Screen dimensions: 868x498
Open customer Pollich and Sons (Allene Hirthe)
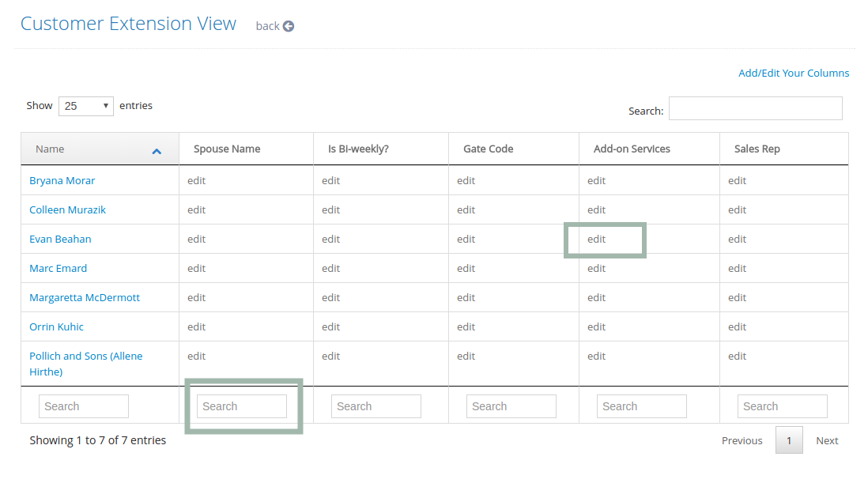click(x=86, y=364)
